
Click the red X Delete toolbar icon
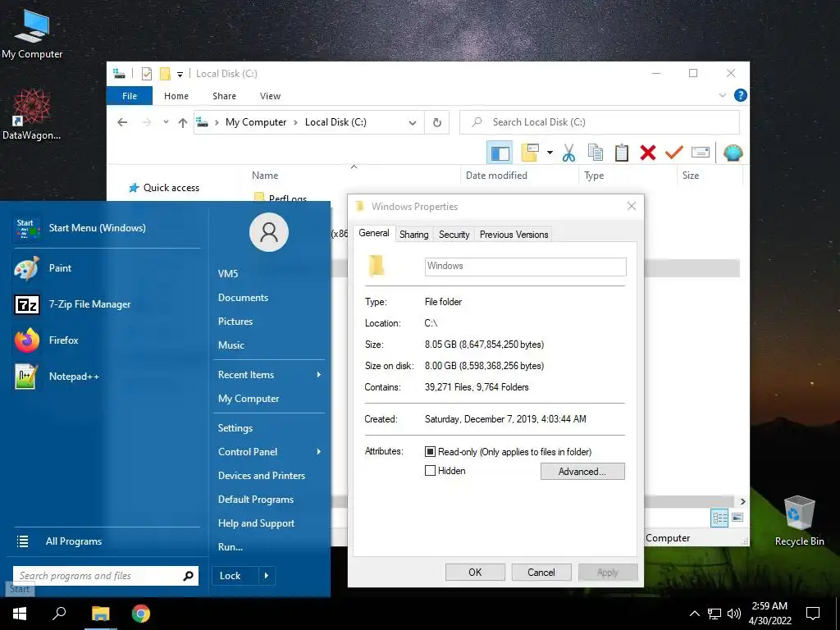pos(648,153)
